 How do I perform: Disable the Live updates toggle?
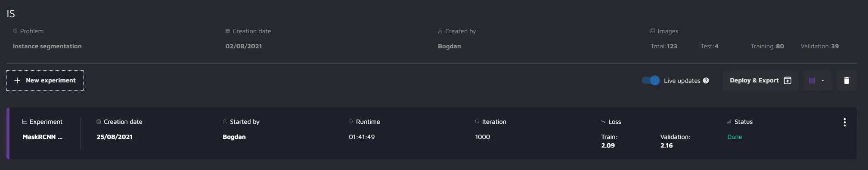tap(651, 81)
